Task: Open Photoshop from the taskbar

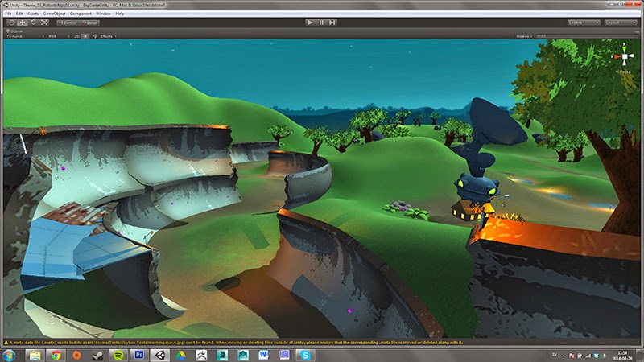Action: coord(139,354)
